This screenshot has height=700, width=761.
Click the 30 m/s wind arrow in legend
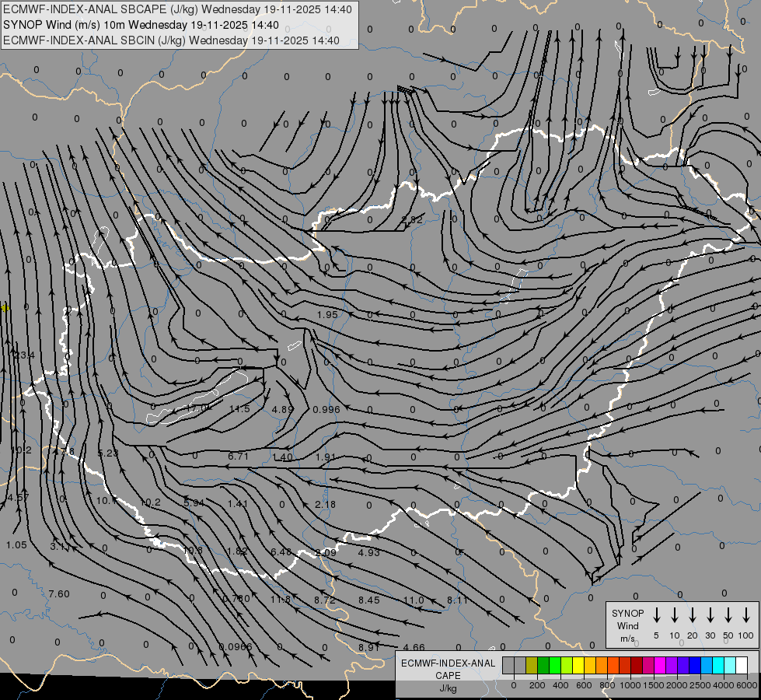(x=710, y=615)
